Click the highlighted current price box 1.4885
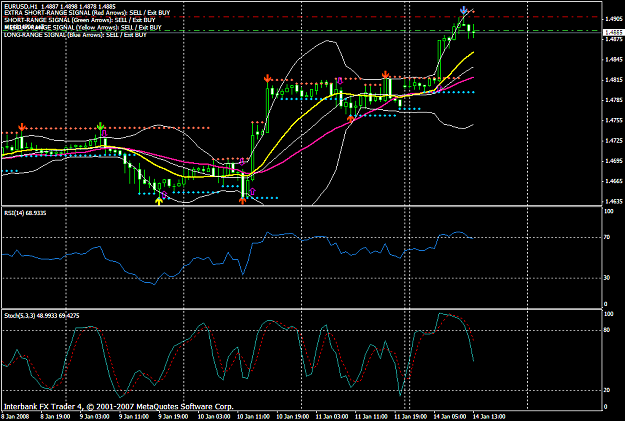 tap(614, 32)
